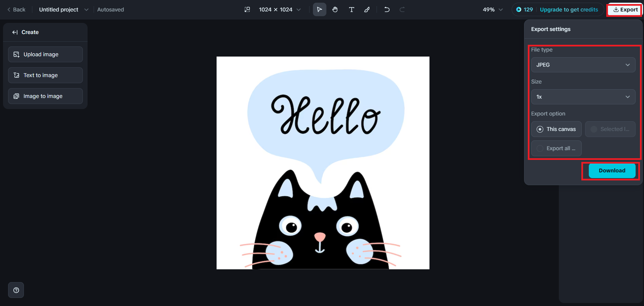The width and height of the screenshot is (644, 306).
Task: Open Upload image from Create panel
Action: [45, 54]
